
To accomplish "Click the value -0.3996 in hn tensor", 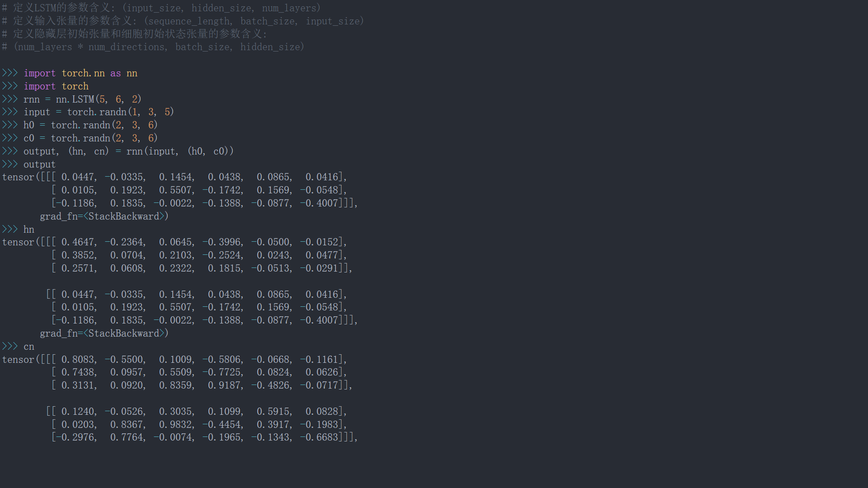I will coord(222,242).
